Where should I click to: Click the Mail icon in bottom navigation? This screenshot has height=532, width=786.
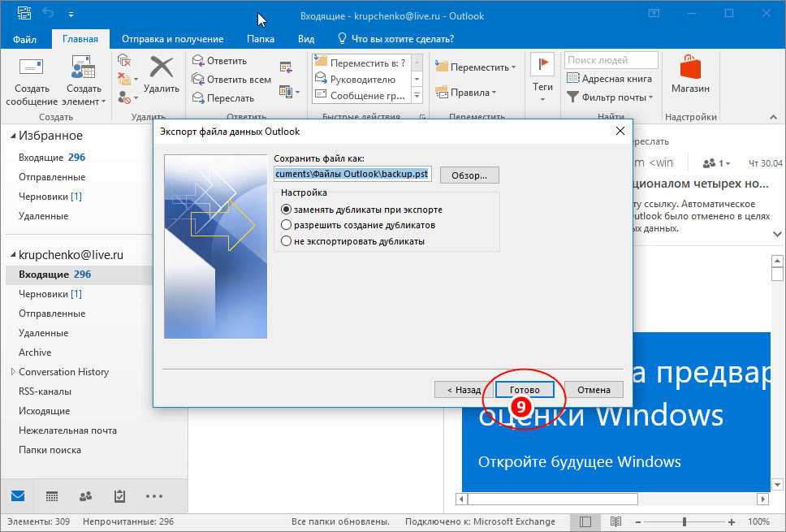point(18,496)
